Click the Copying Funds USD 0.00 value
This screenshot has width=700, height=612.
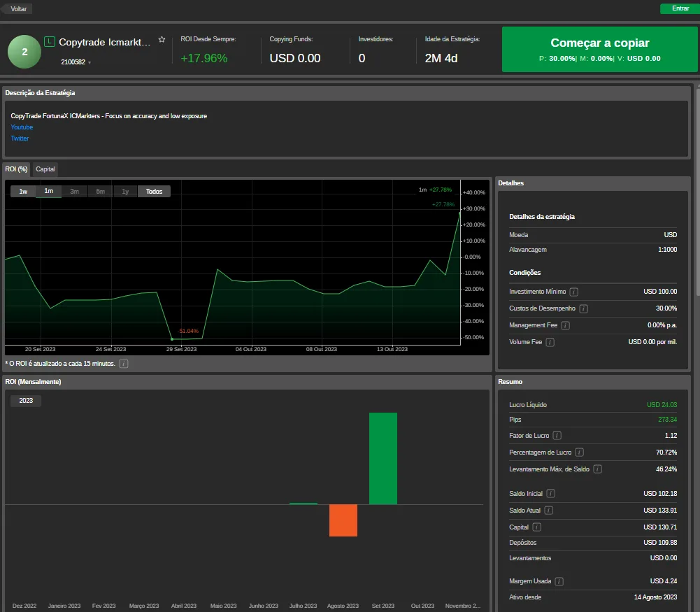tap(295, 59)
